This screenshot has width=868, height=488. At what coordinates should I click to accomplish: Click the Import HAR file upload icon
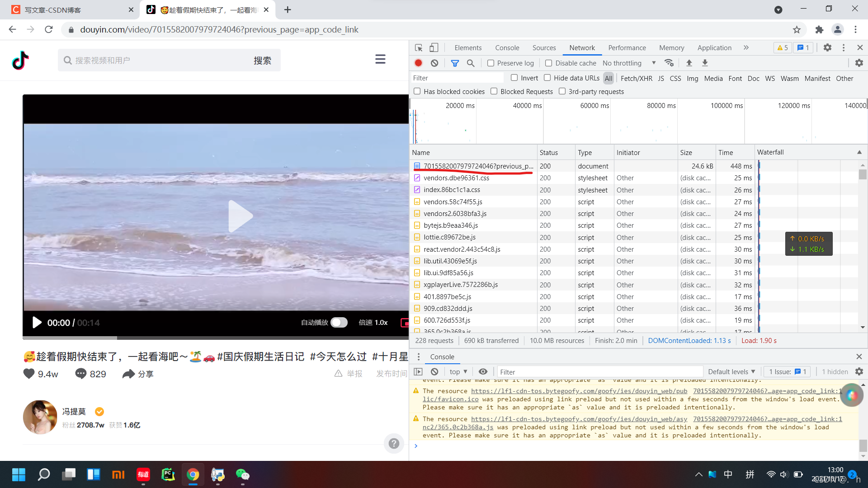[x=689, y=63]
